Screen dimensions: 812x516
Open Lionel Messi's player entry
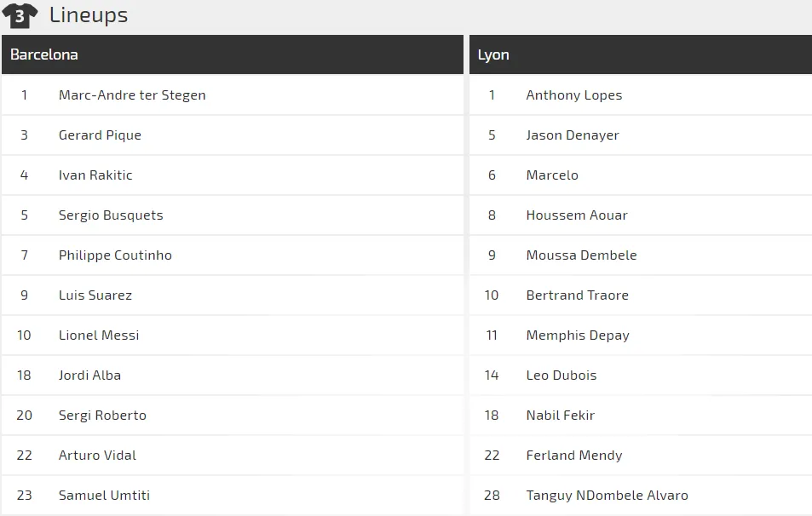pos(99,335)
